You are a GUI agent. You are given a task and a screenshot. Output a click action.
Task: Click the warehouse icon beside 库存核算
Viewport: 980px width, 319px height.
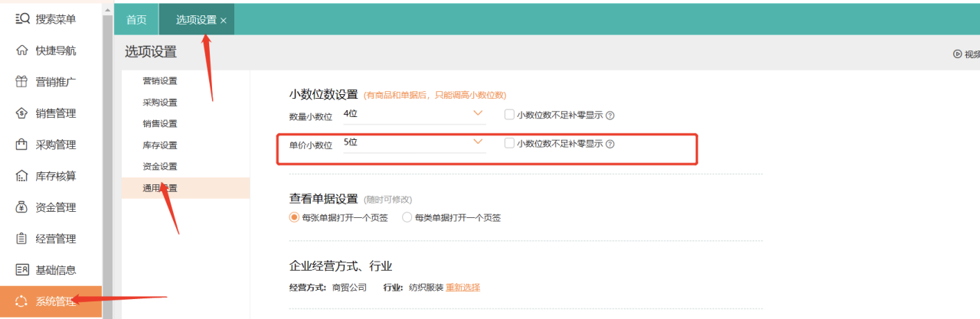click(x=22, y=176)
